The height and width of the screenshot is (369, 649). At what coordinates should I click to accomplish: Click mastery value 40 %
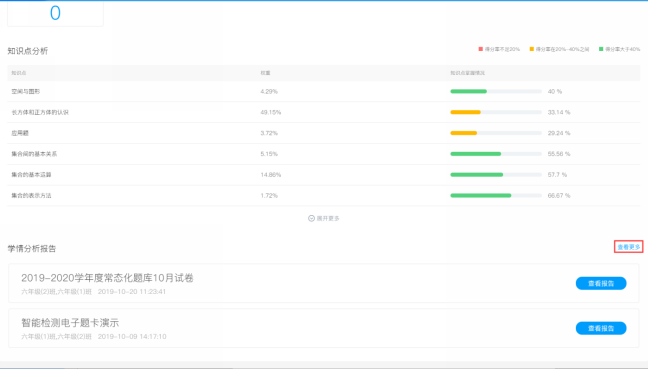pyautogui.click(x=555, y=91)
